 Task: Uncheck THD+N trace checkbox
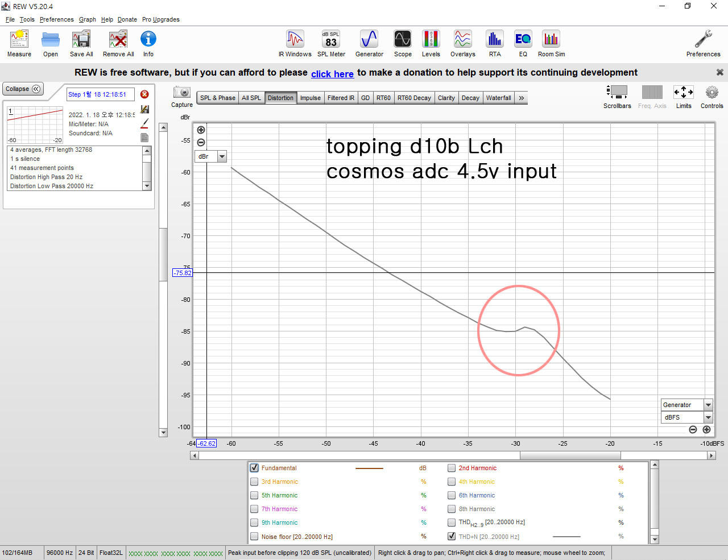(x=452, y=536)
